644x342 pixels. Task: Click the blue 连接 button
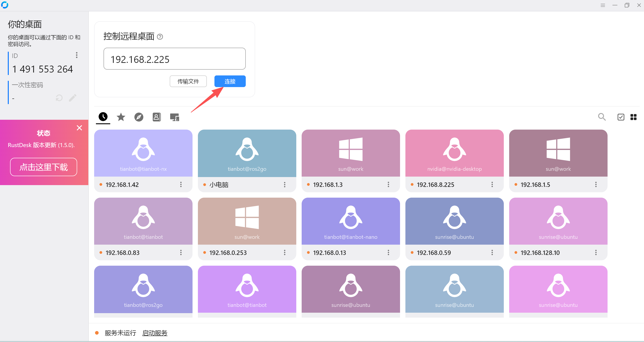(230, 81)
